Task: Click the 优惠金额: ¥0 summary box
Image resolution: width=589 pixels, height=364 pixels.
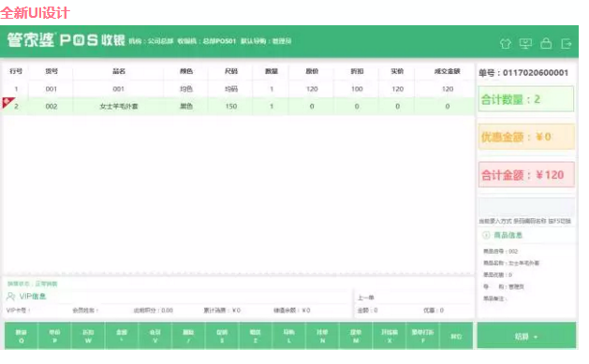Action: 526,137
